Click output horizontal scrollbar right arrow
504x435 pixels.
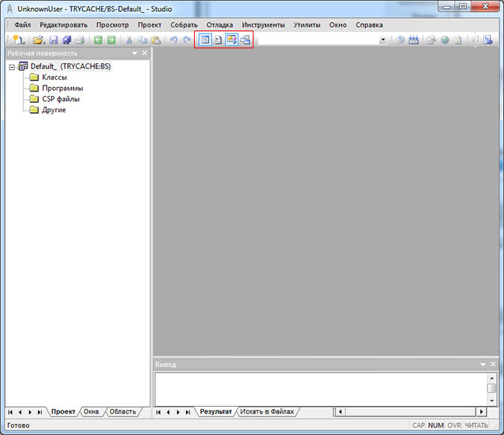pyautogui.click(x=481, y=411)
